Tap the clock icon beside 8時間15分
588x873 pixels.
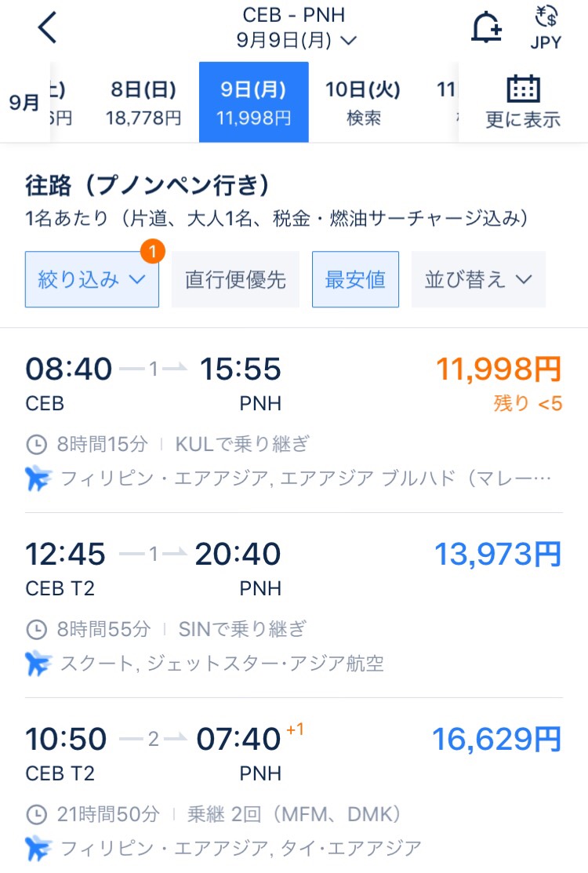(36, 445)
